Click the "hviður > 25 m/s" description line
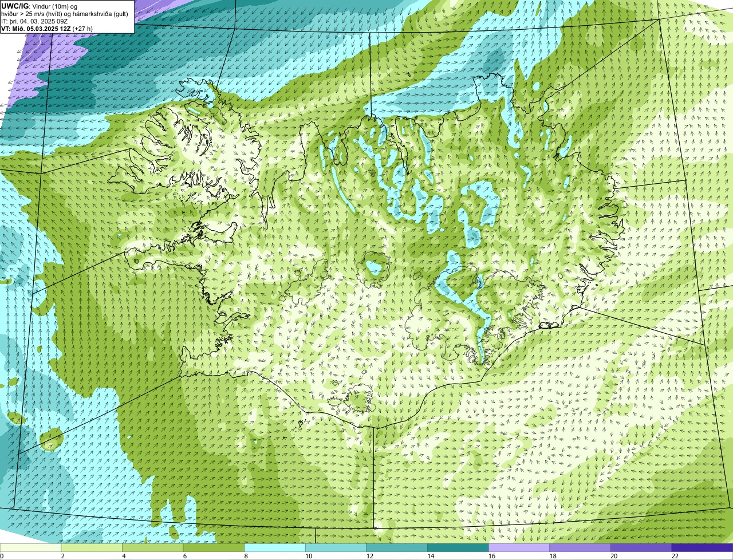The image size is (733, 560). point(65,13)
